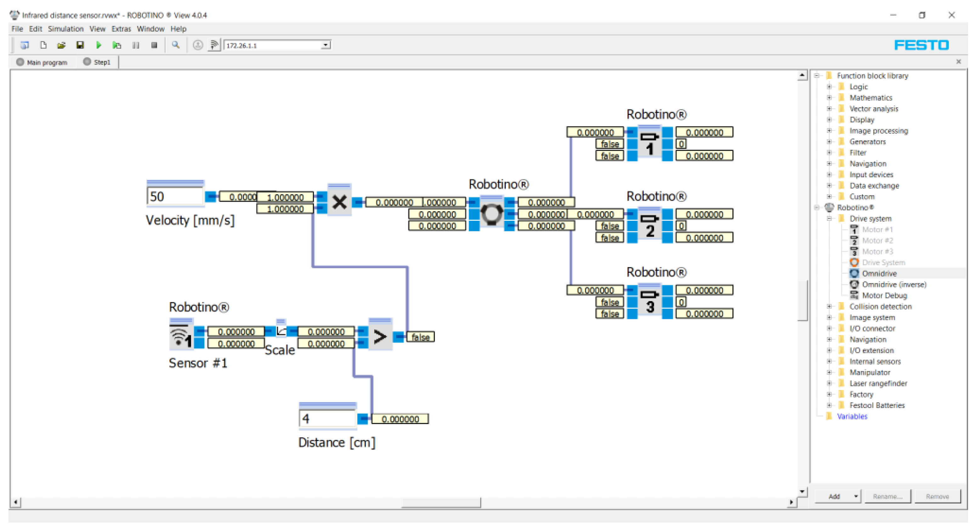Start the program with green play icon
The width and height of the screenshot is (980, 531).
coord(99,45)
